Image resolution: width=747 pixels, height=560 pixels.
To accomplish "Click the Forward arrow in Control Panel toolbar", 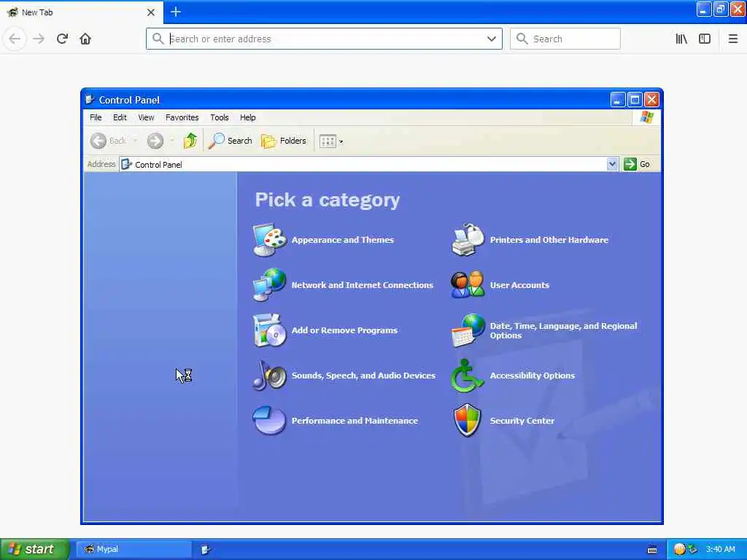I will pyautogui.click(x=155, y=141).
